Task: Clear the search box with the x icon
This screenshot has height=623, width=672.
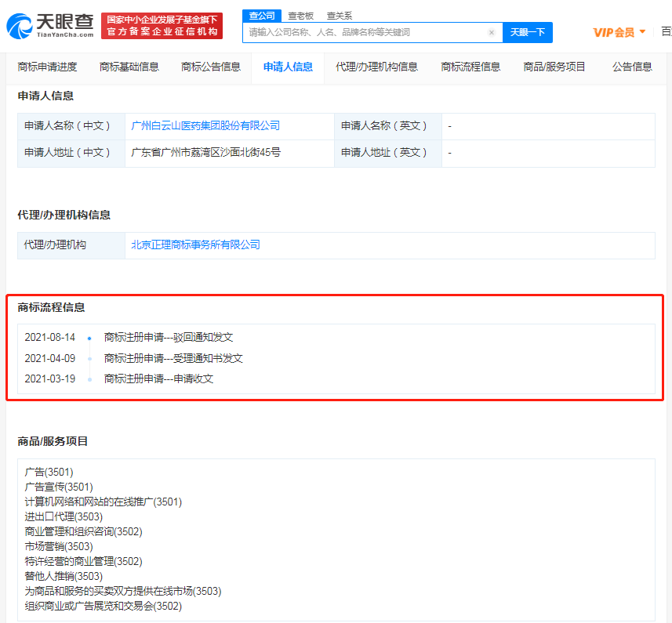Action: [492, 33]
